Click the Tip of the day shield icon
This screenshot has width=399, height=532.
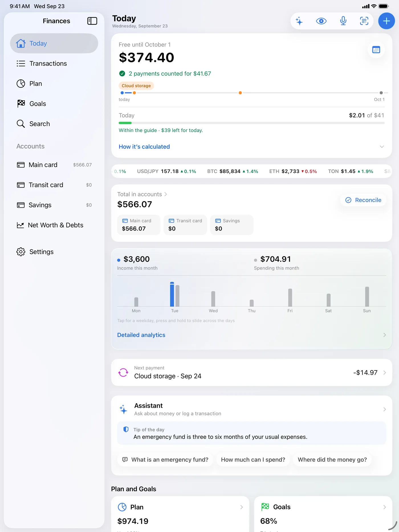tap(126, 429)
